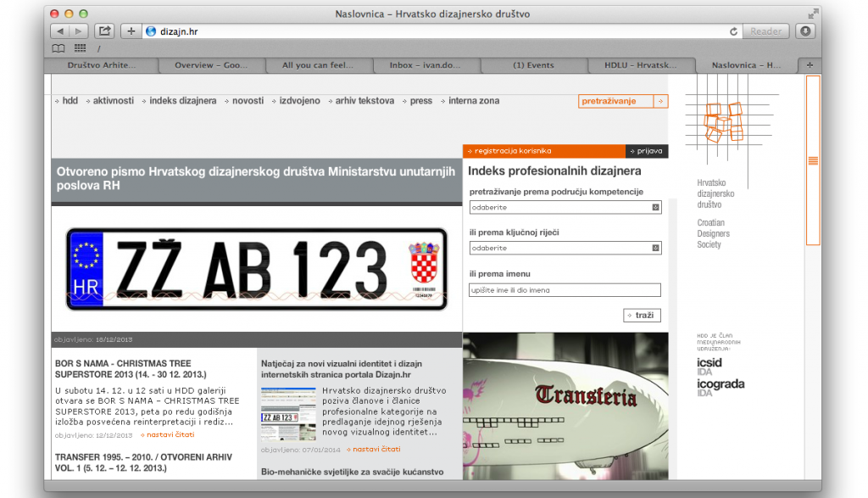Switch to the All you can feel... tab

(319, 65)
